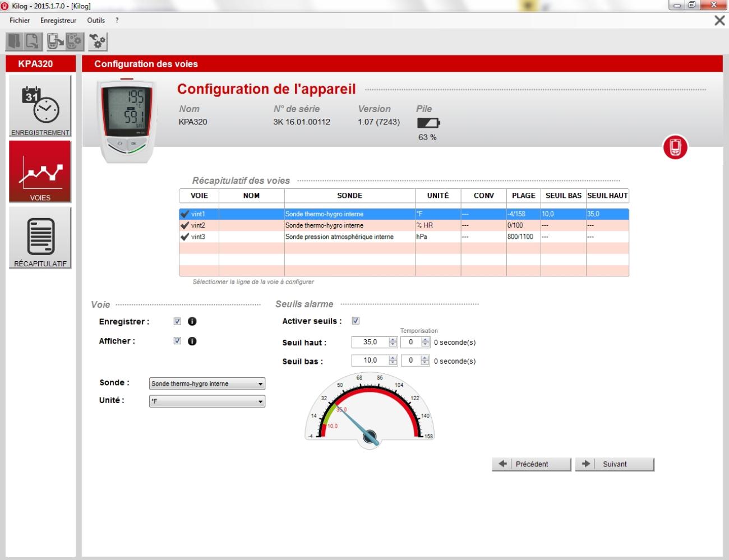Click the Précédent button

531,464
